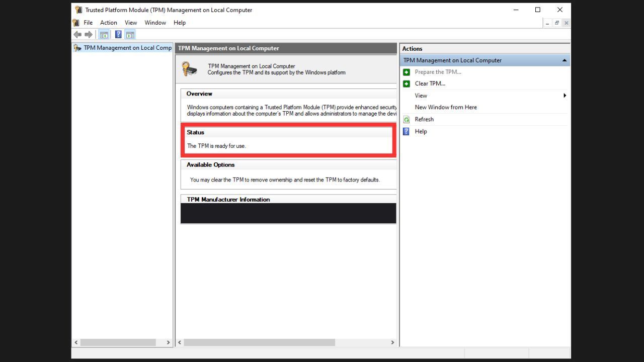Click the green arrow icon beside Clear TPM
This screenshot has width=644, height=362.
point(407,84)
